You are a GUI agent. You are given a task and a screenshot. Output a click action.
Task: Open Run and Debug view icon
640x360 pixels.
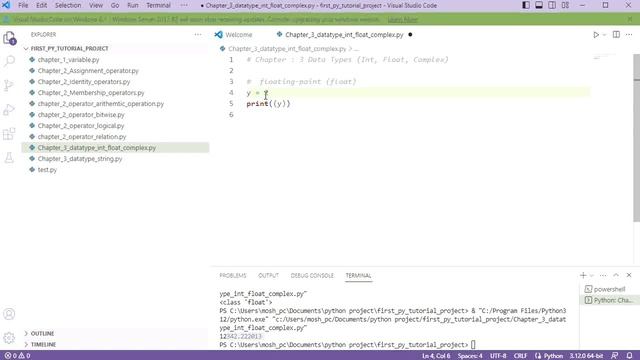tap(9, 109)
